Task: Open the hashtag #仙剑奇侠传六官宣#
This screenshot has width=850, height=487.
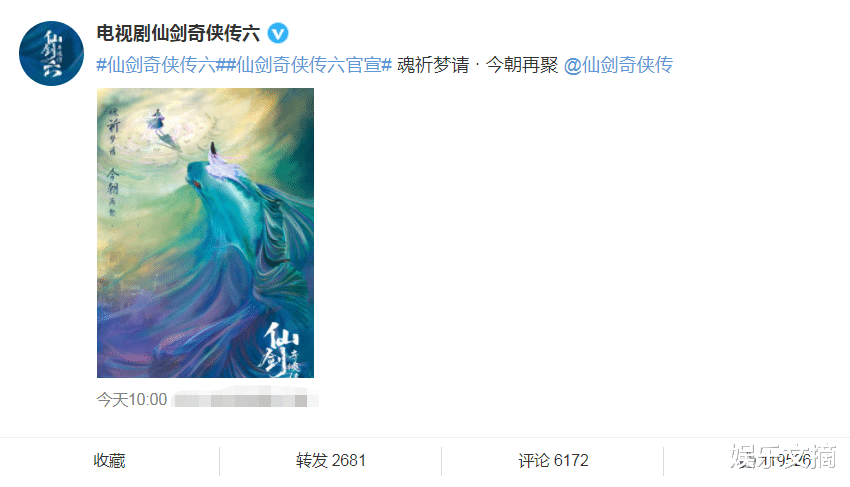Action: coord(307,65)
